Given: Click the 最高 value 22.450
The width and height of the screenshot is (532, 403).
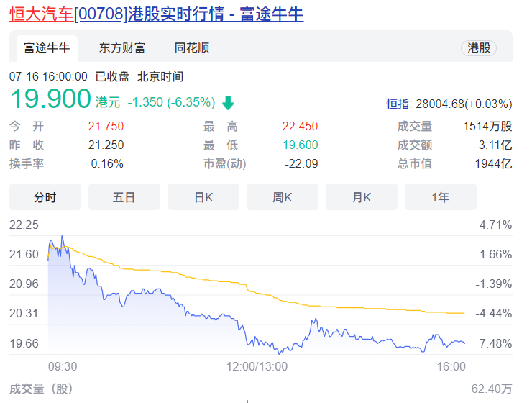Looking at the screenshot, I should pyautogui.click(x=300, y=127).
